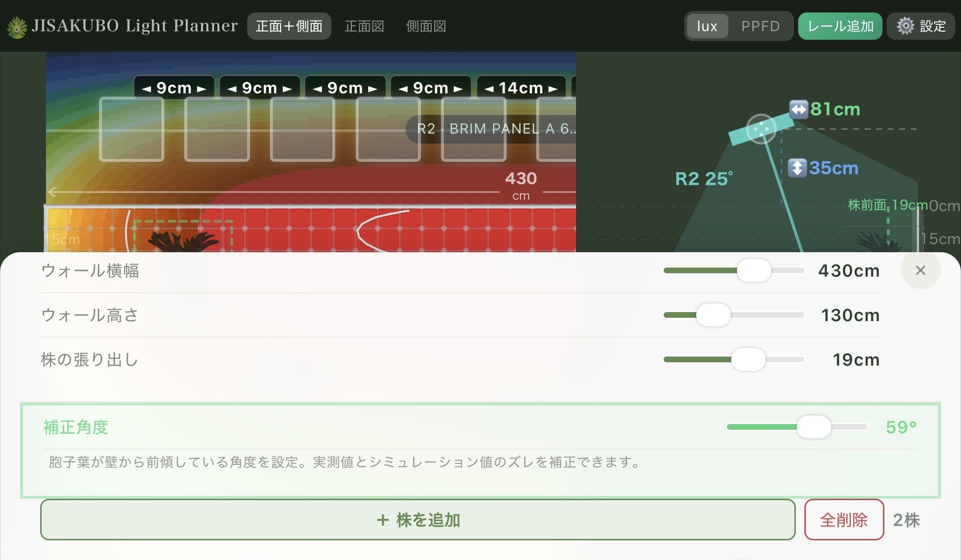This screenshot has width=961, height=560.
Task: Close the wall settings panel with ×
Action: click(920, 270)
